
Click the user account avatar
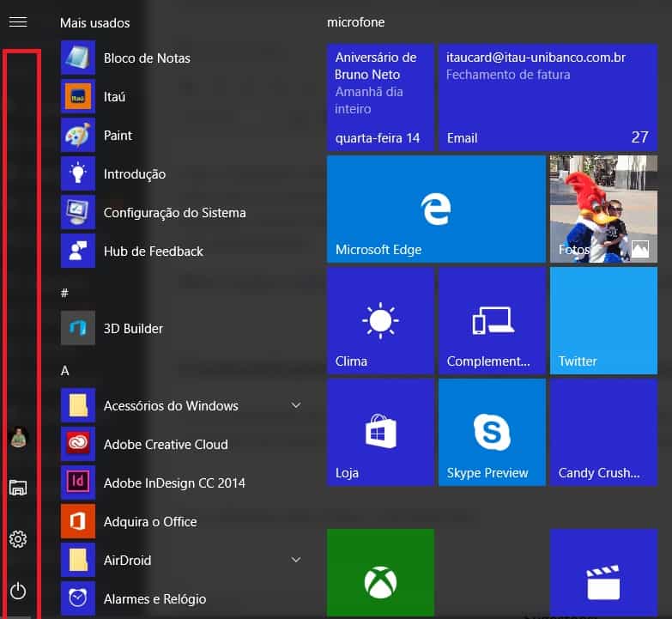tap(18, 437)
